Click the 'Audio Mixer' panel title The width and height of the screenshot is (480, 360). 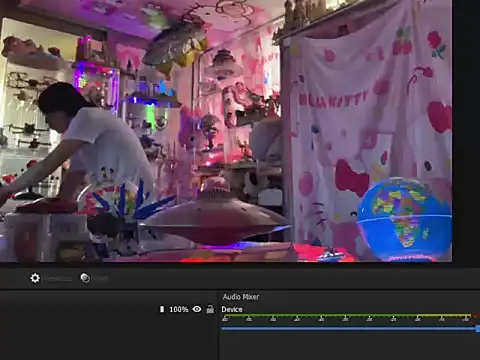[241, 297]
